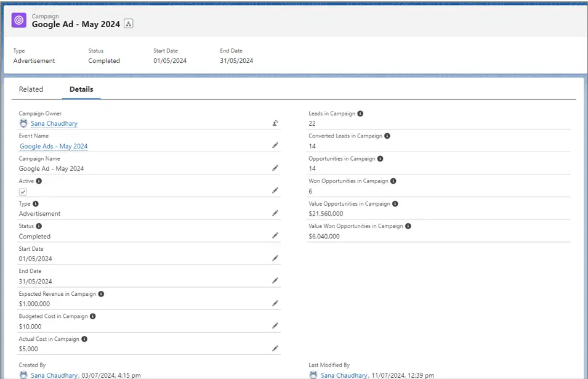Open info icon for Converted Leads in Campaign
The width and height of the screenshot is (588, 379).
pos(387,136)
